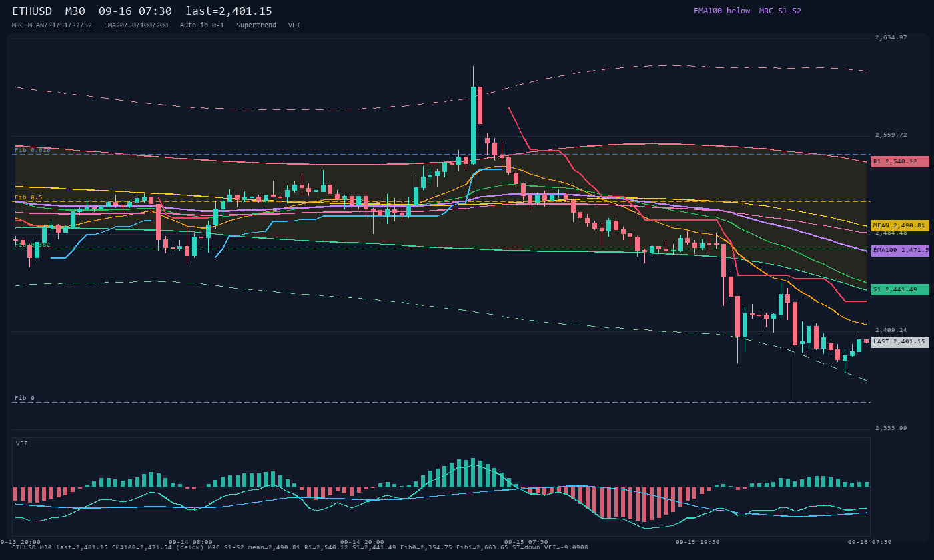Select the MRC MEAN/R1/S1/R2/S2 legend entry
Image resolution: width=934 pixels, height=560 pixels.
point(52,25)
